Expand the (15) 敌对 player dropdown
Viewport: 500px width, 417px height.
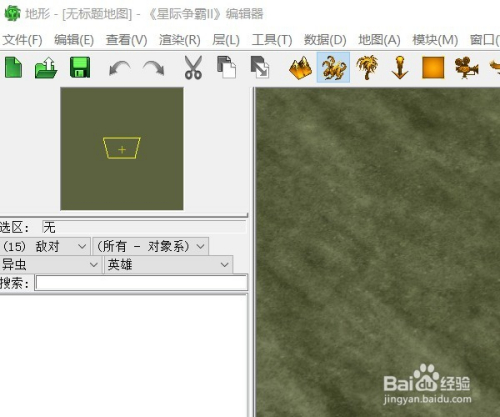pos(45,246)
